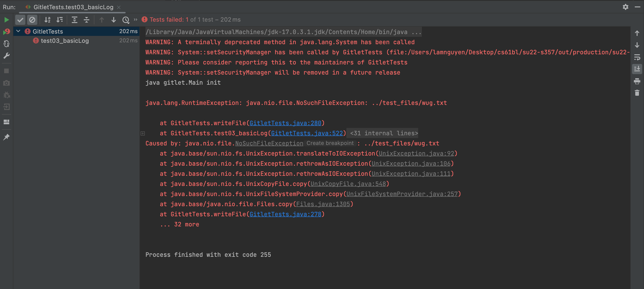Navigate to next failed test arrow
Image resolution: width=644 pixels, height=289 pixels.
point(113,20)
